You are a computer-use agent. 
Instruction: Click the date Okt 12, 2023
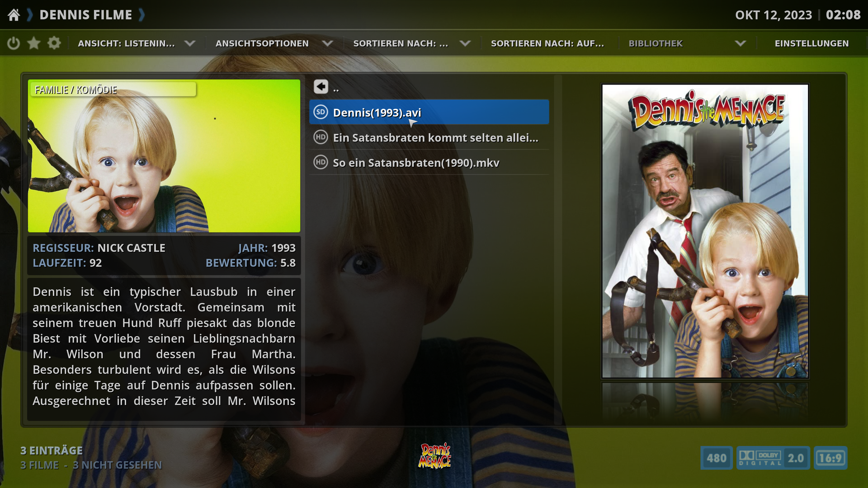(x=774, y=15)
